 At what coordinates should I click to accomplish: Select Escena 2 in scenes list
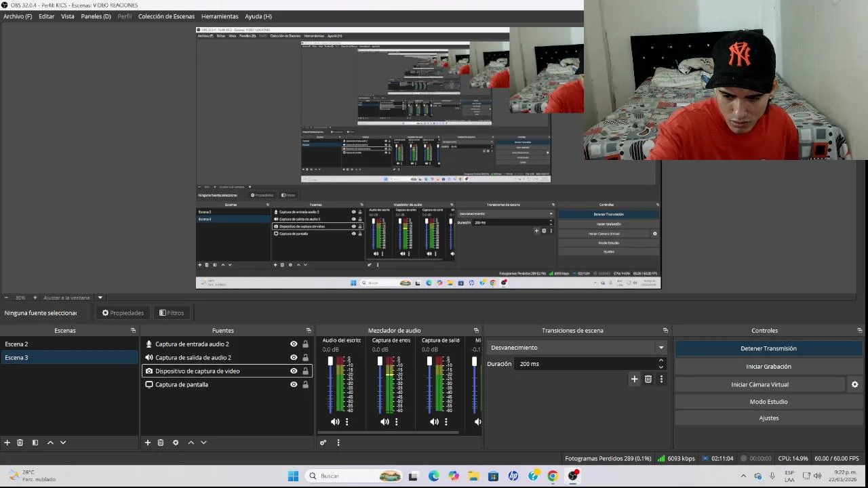[69, 344]
